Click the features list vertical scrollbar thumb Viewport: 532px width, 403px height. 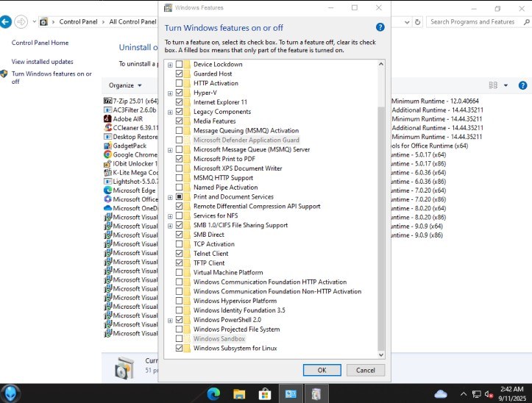click(381, 228)
